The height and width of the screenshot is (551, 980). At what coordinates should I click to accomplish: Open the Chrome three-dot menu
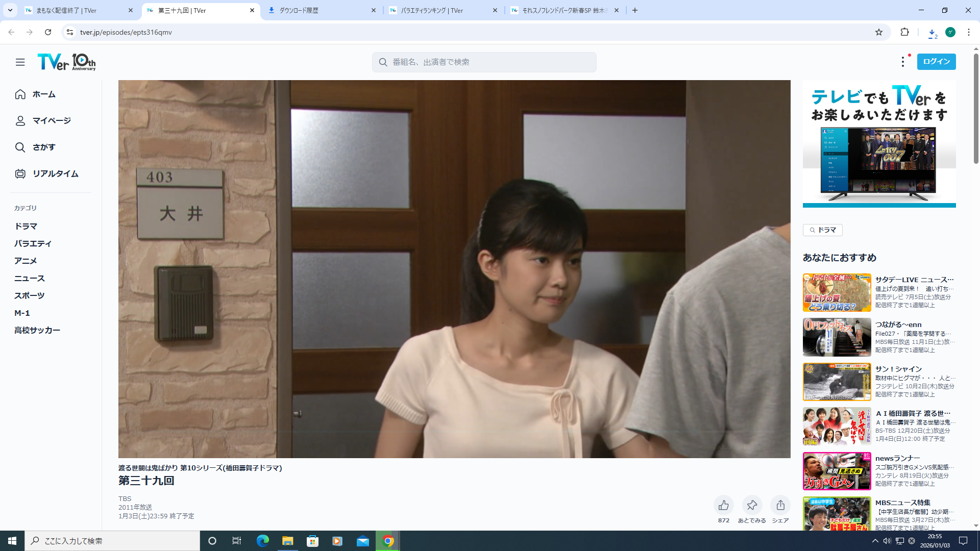968,32
